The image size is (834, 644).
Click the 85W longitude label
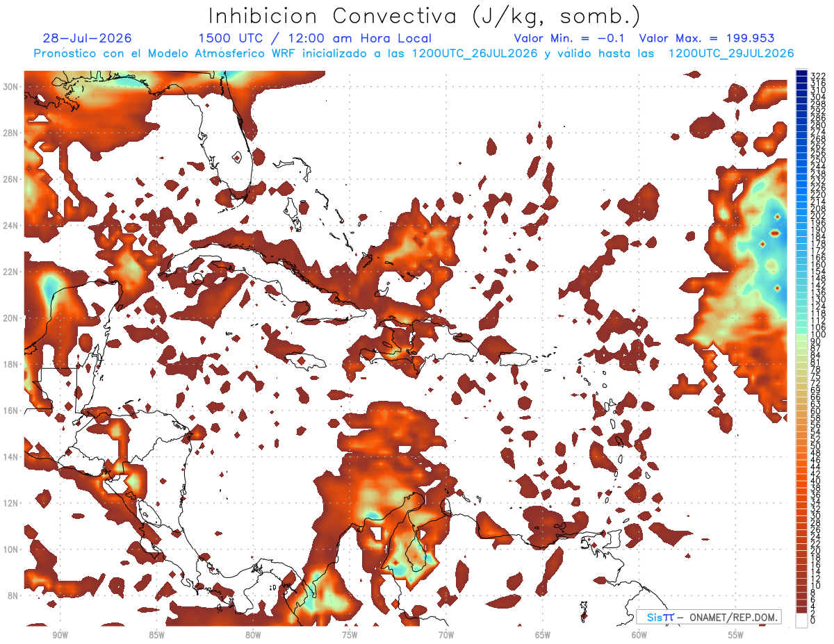pos(156,635)
